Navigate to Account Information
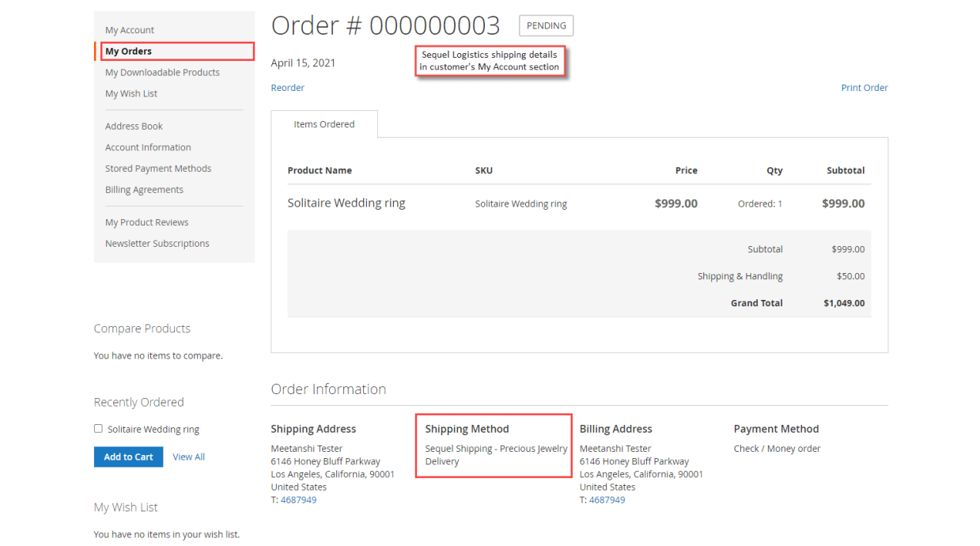Screen dimensions: 980x546 click(148, 147)
